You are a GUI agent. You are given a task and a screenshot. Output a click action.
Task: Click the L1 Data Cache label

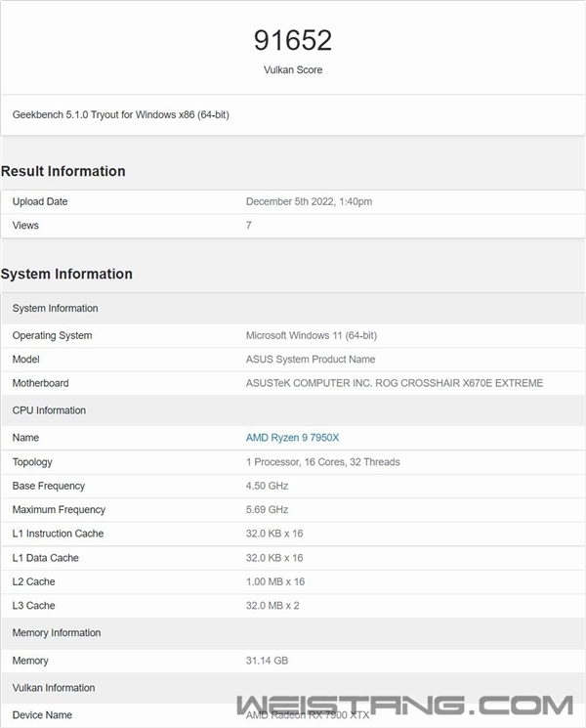(46, 558)
